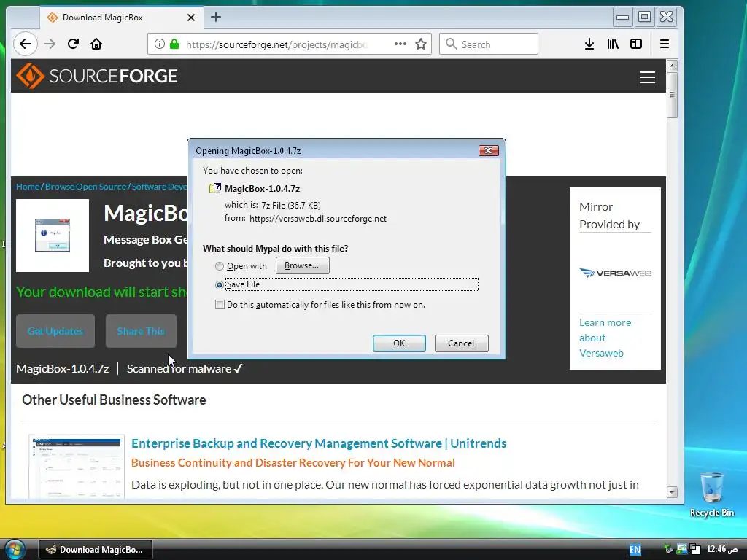Click the green padlock security icon

(x=174, y=44)
